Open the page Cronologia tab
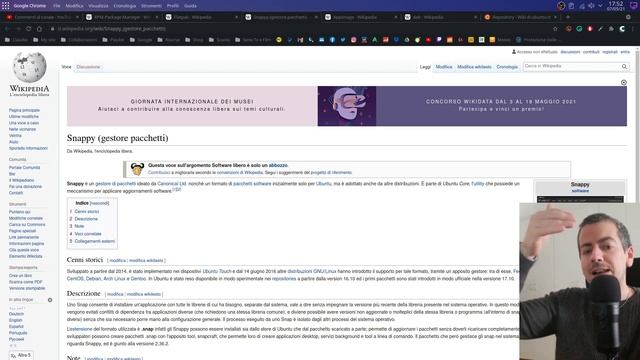Screen dimensions: 640x360 [x=507, y=67]
